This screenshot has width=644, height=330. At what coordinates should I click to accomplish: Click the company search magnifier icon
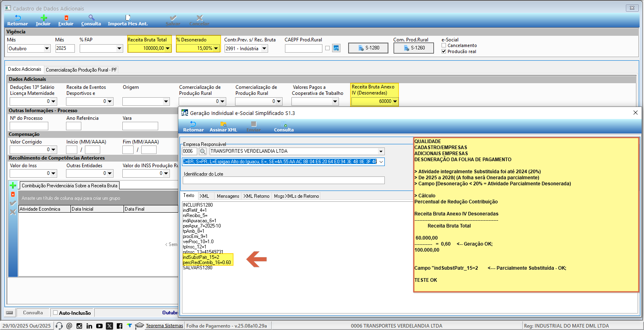pos(203,151)
